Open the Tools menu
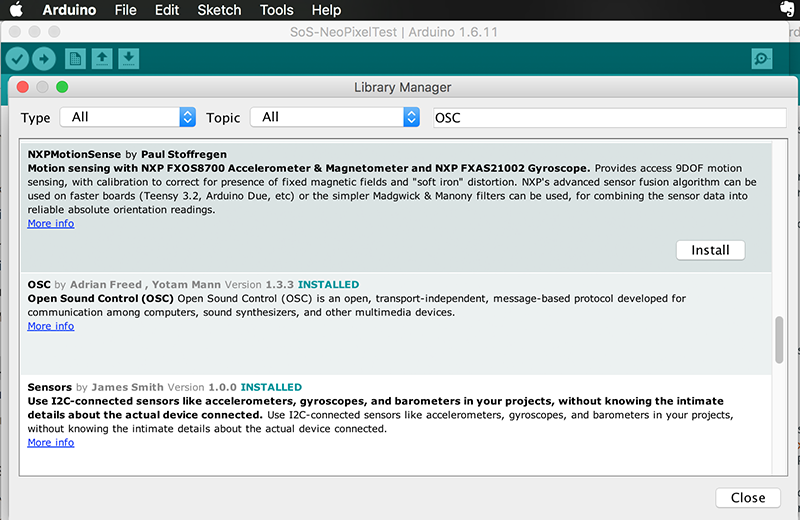Image resolution: width=800 pixels, height=520 pixels. (277, 10)
